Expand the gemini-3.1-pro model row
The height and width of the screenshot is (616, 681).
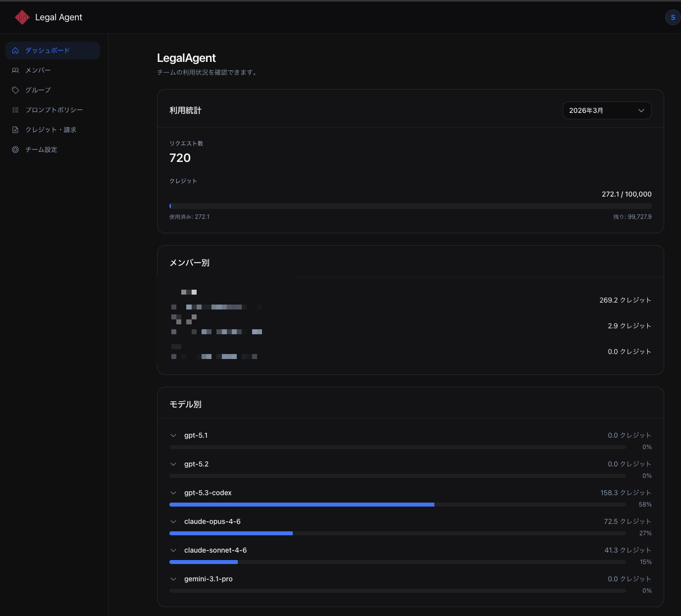173,579
